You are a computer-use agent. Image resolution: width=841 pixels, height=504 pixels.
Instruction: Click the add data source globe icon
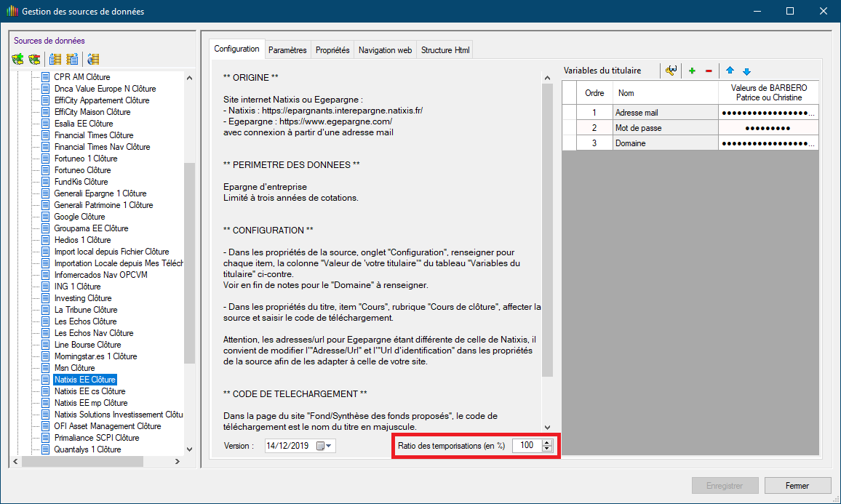[x=18, y=59]
